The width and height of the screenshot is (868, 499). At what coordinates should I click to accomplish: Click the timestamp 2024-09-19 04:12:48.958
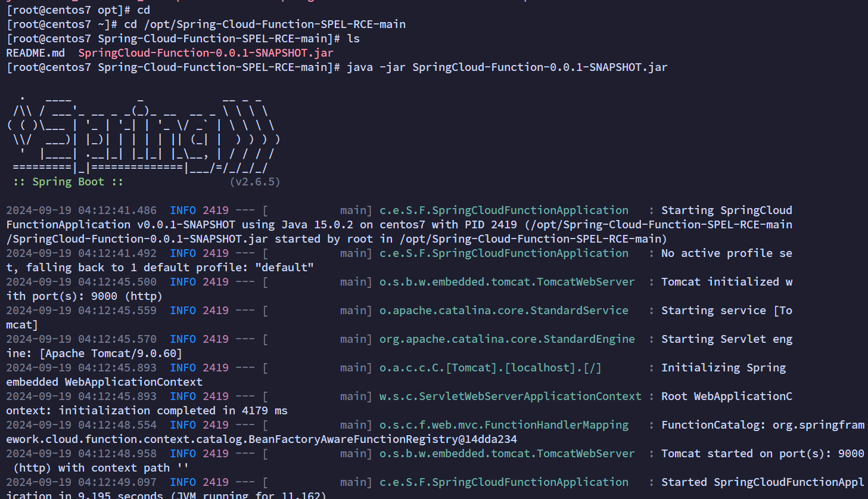point(82,453)
